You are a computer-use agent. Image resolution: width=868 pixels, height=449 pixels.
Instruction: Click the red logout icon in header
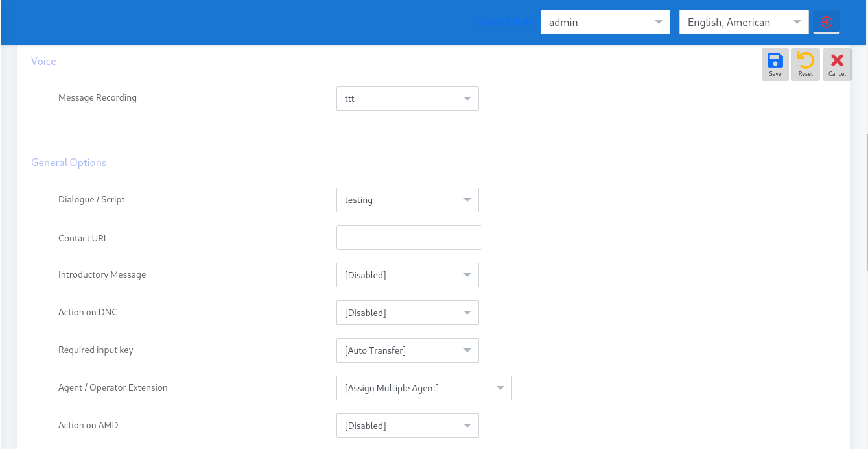coord(827,22)
